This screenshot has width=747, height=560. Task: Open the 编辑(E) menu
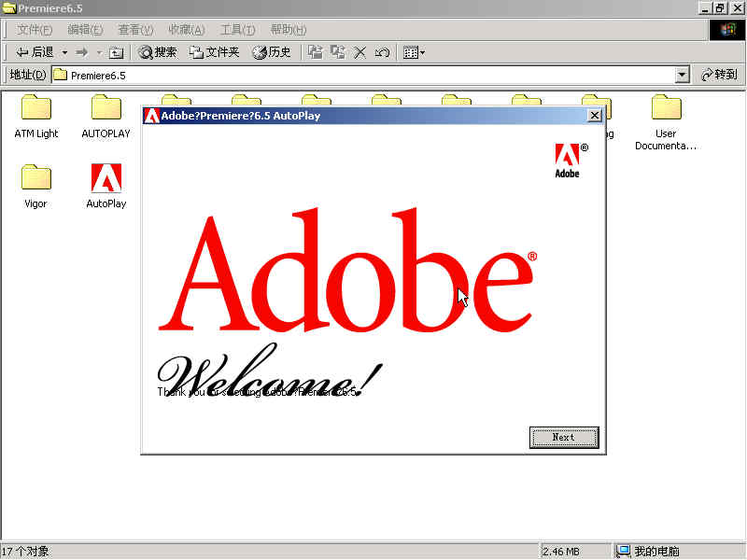(x=85, y=30)
